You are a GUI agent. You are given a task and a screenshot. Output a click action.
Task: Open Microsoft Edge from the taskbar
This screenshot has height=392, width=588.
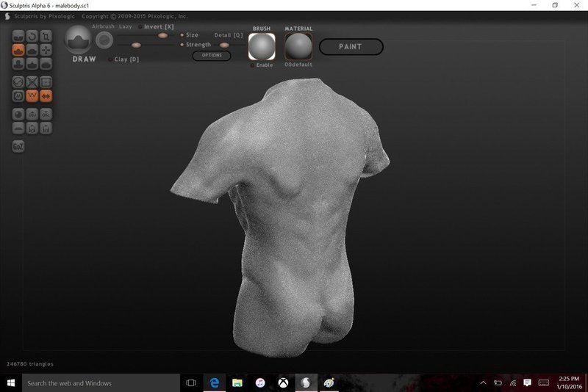pos(215,382)
